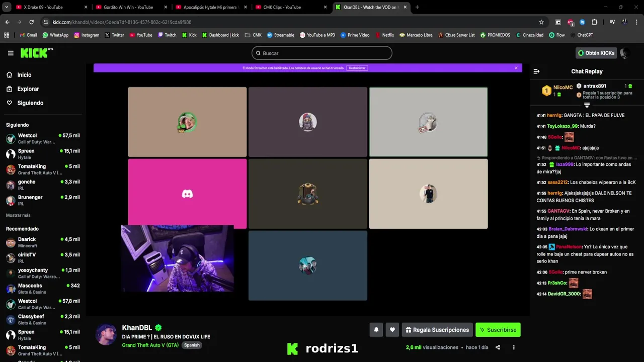
Task: Open Brunenger channel in the sidebar
Action: point(42,200)
